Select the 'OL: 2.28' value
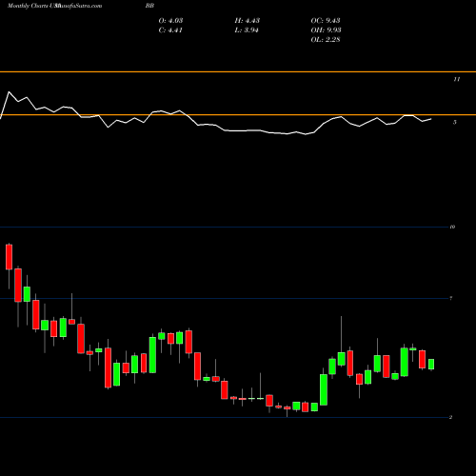476x476 pixels. coord(326,40)
